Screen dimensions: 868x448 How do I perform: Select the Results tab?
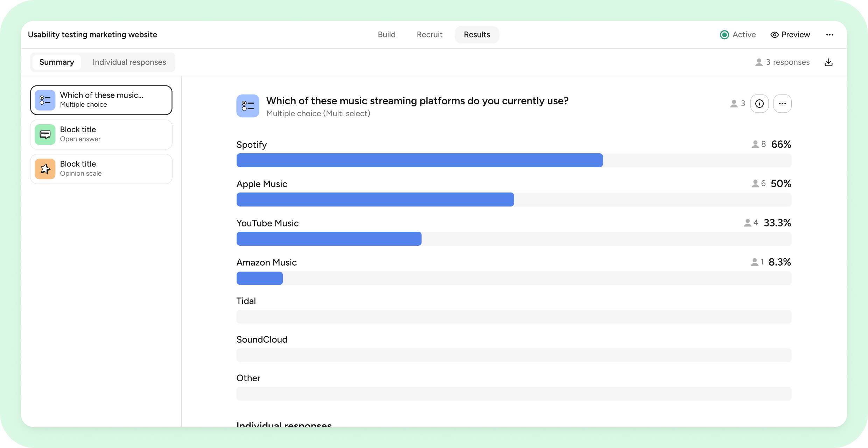tap(477, 34)
